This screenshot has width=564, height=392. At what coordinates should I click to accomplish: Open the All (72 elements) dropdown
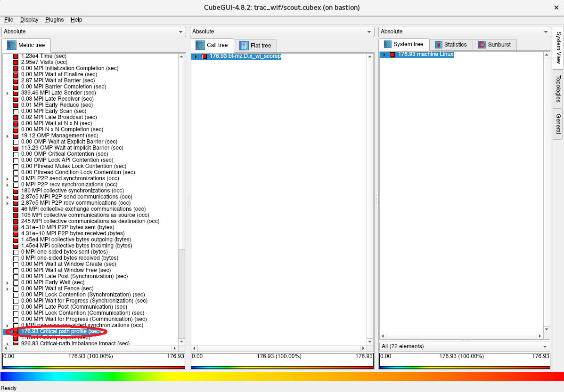(464, 346)
